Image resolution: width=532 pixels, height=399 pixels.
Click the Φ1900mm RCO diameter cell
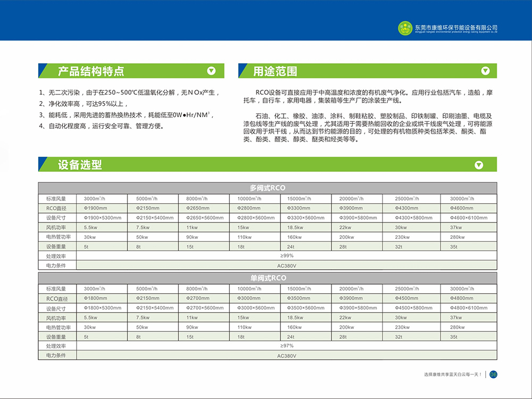pyautogui.click(x=96, y=208)
